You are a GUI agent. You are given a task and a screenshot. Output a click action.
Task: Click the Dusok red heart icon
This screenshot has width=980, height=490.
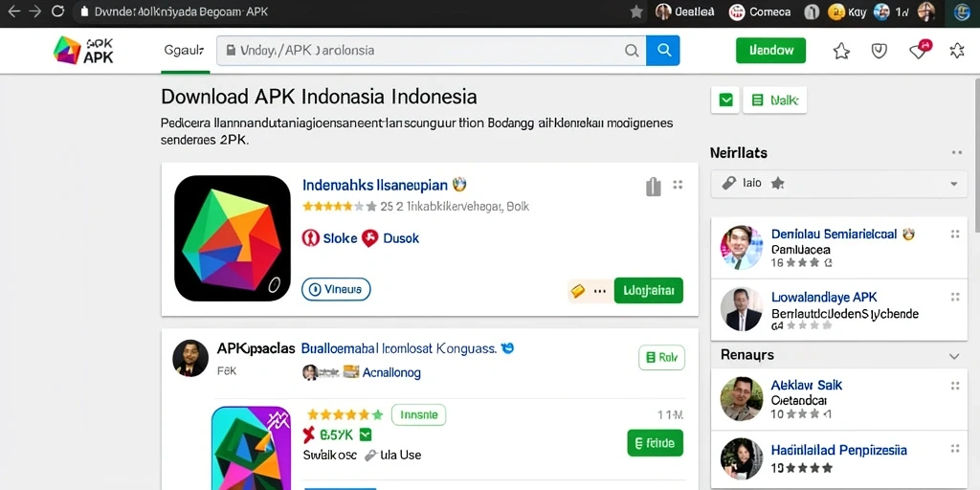(370, 238)
